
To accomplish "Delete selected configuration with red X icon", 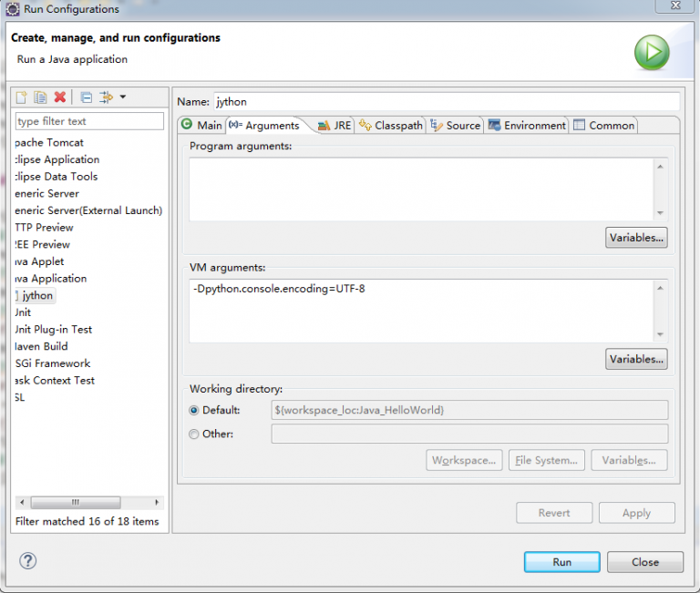I will (60, 97).
